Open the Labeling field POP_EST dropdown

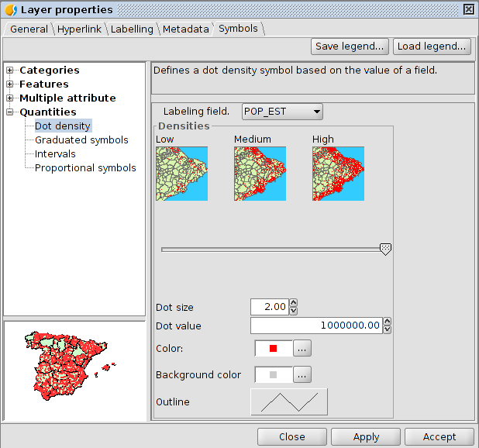[282, 112]
